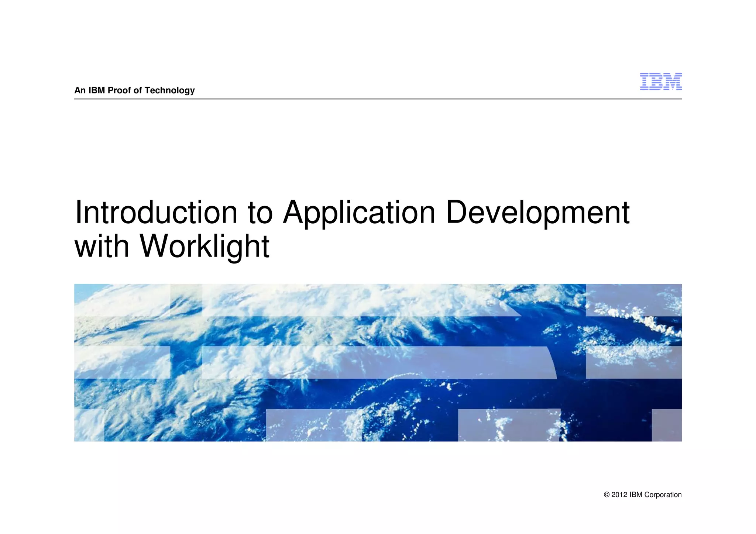Click the translucent square at banner's bottom-right corner
The height and width of the screenshot is (534, 756).
point(667,425)
